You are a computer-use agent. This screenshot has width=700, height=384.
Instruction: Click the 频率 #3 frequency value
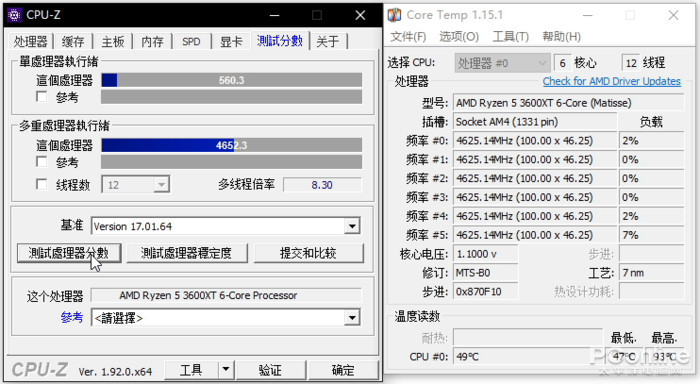click(535, 197)
